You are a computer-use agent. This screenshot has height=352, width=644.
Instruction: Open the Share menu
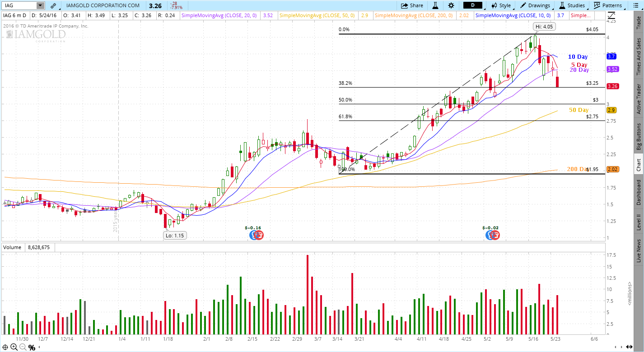[412, 5]
